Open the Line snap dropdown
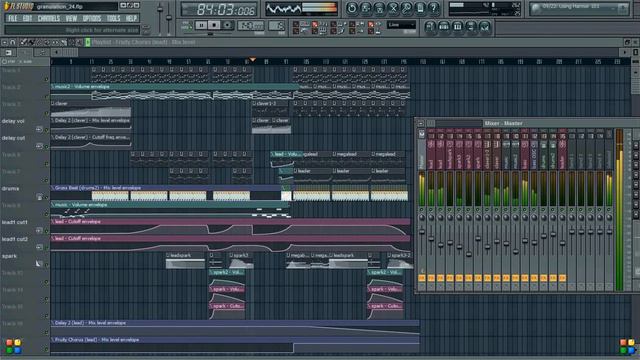The image size is (640, 360). tap(401, 25)
